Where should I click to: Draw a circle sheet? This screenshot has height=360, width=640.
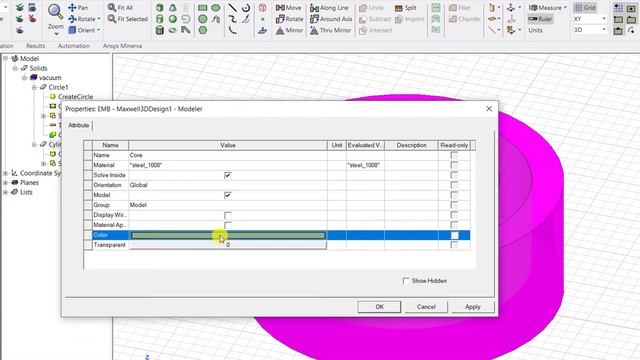[x=202, y=19]
